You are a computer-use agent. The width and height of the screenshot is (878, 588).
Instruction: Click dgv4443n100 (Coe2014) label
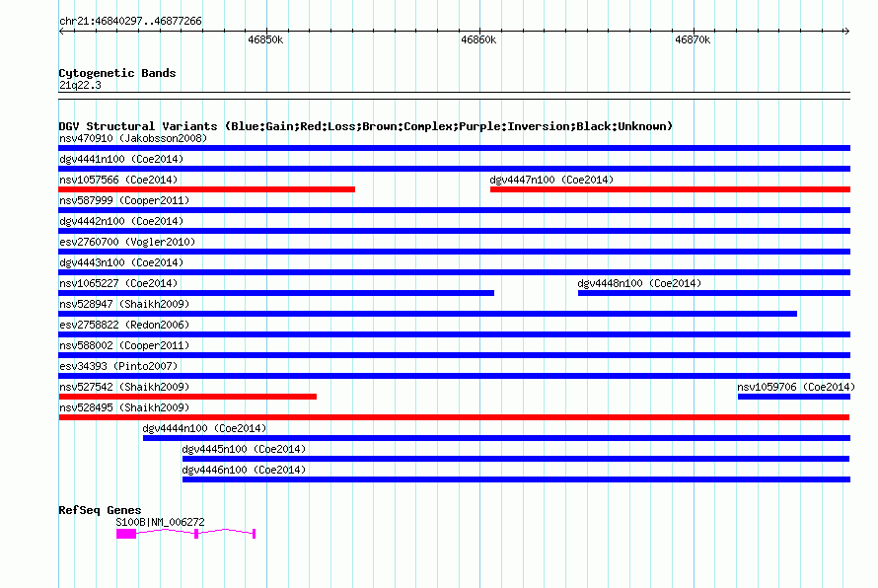click(121, 262)
